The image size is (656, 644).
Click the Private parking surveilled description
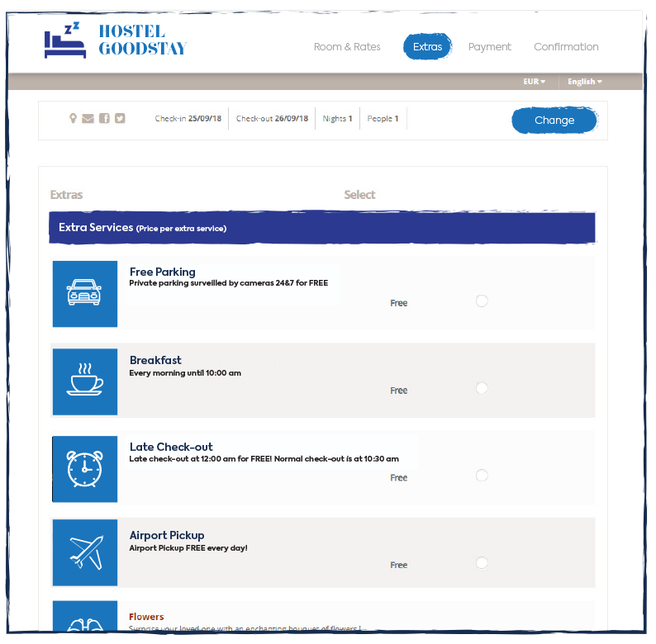point(228,283)
